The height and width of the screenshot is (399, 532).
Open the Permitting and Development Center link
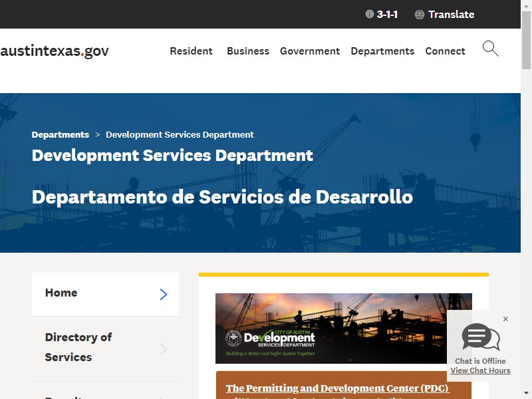[338, 388]
